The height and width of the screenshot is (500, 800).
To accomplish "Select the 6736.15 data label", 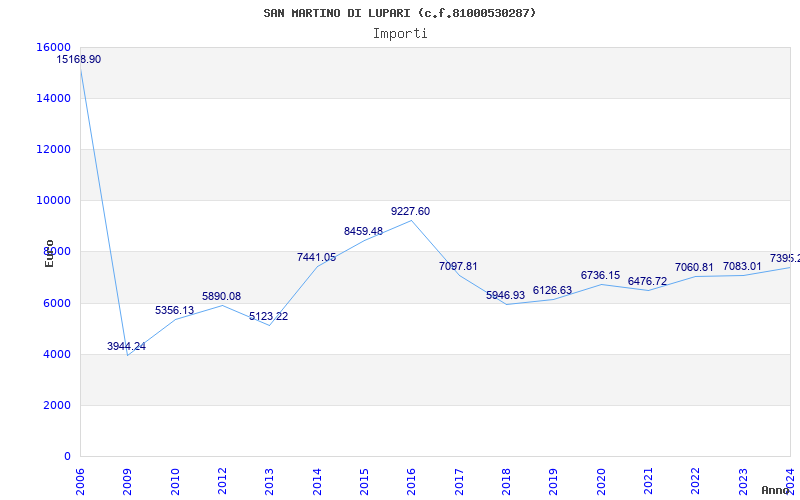I will (600, 276).
